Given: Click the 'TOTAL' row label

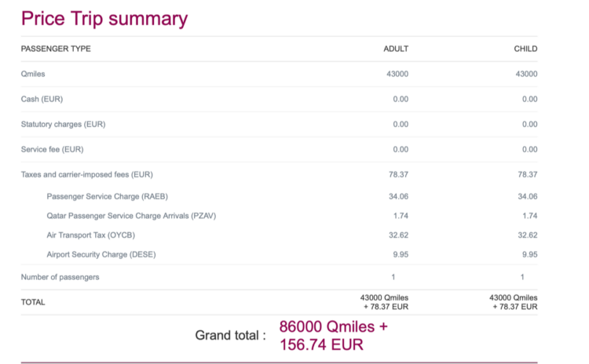Looking at the screenshot, I should (33, 302).
